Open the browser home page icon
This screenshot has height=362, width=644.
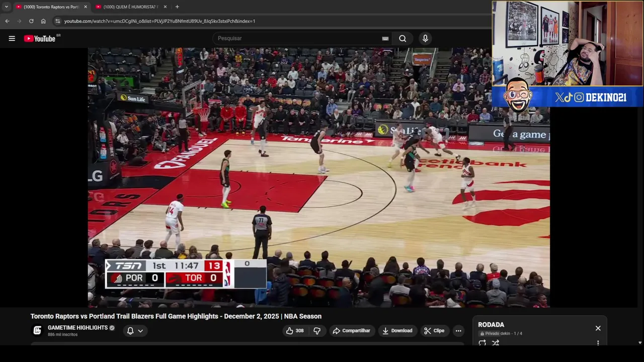click(x=43, y=21)
